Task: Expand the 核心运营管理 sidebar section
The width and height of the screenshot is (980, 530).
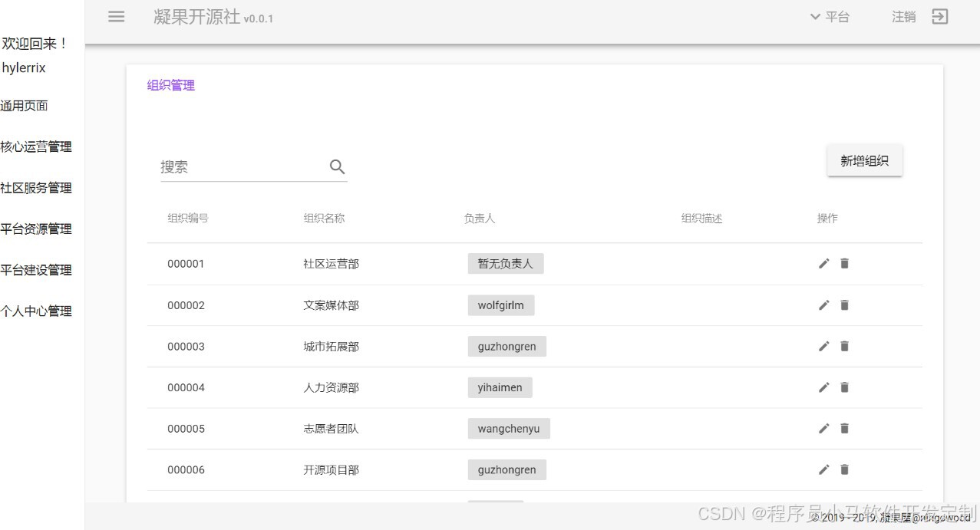Action: 36,146
